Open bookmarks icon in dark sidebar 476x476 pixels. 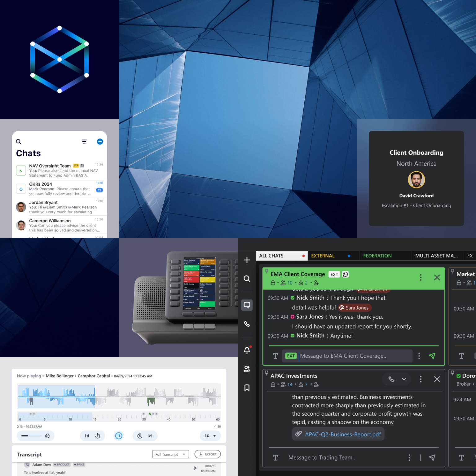[x=247, y=388]
